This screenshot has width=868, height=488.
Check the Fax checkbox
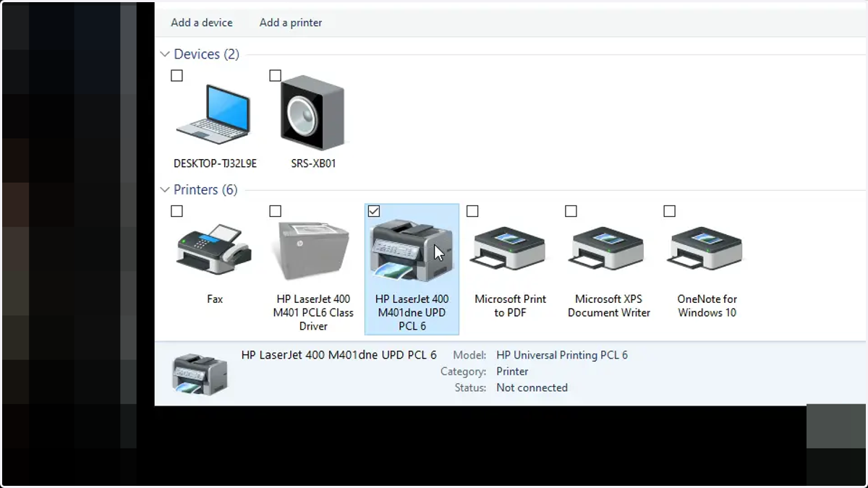point(176,211)
